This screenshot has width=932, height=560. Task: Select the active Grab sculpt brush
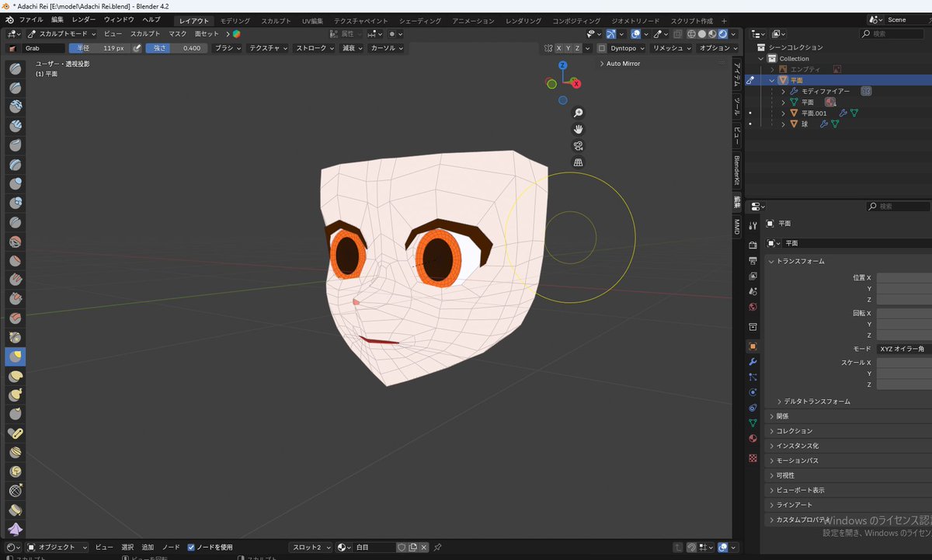16,357
